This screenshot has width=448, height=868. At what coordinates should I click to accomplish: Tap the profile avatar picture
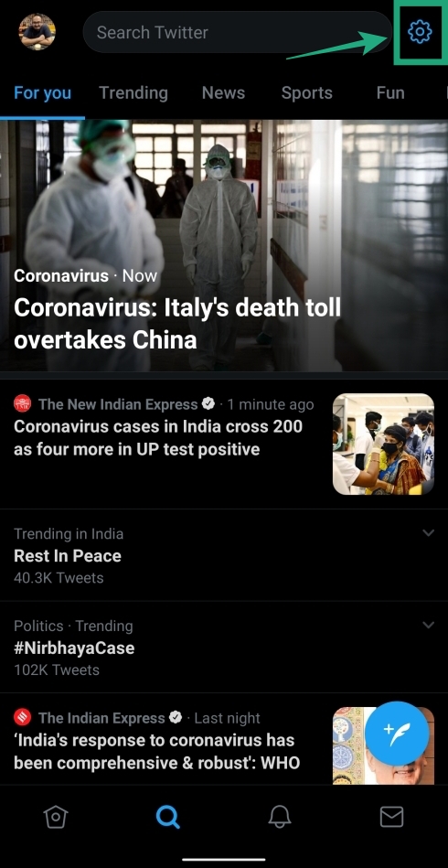point(37,31)
